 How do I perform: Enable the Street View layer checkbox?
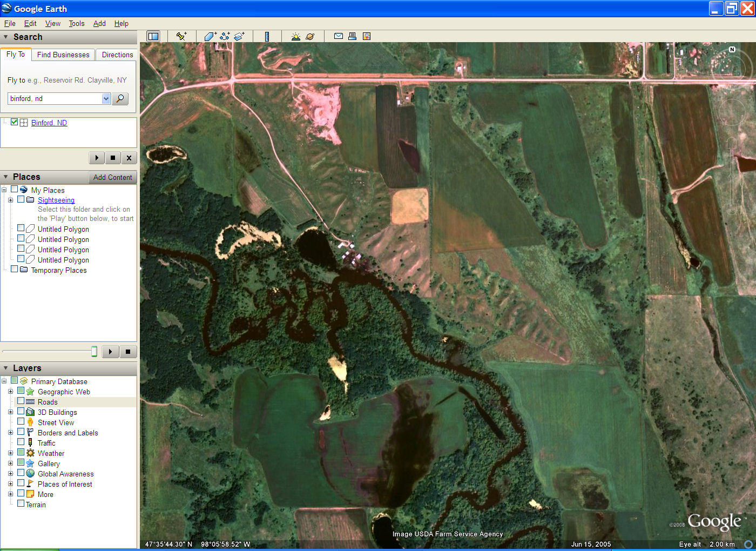[21, 421]
